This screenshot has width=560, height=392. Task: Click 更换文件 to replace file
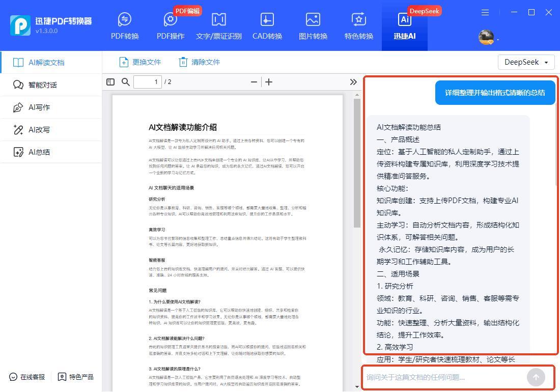(140, 62)
